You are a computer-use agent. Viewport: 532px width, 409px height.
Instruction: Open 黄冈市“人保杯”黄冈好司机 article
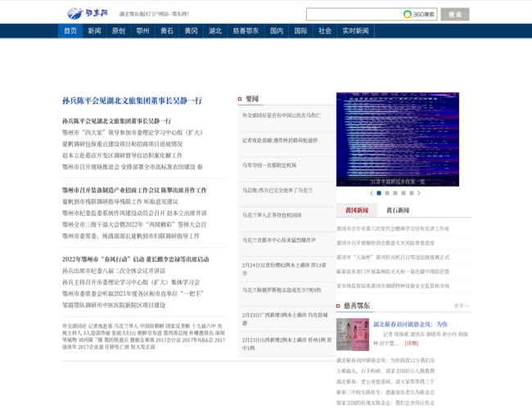393,258
